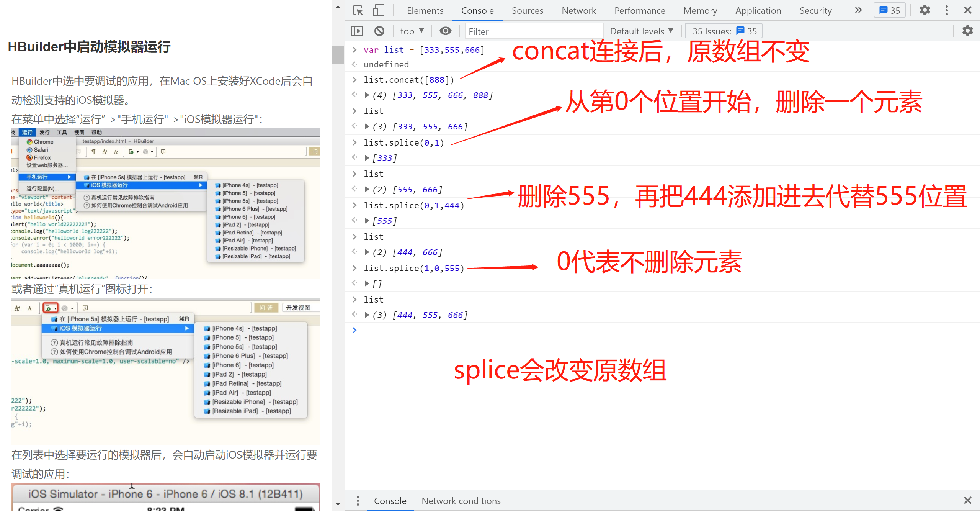Viewport: 980px width, 511px height.
Task: Toggle the device toolbar icon
Action: point(378,10)
